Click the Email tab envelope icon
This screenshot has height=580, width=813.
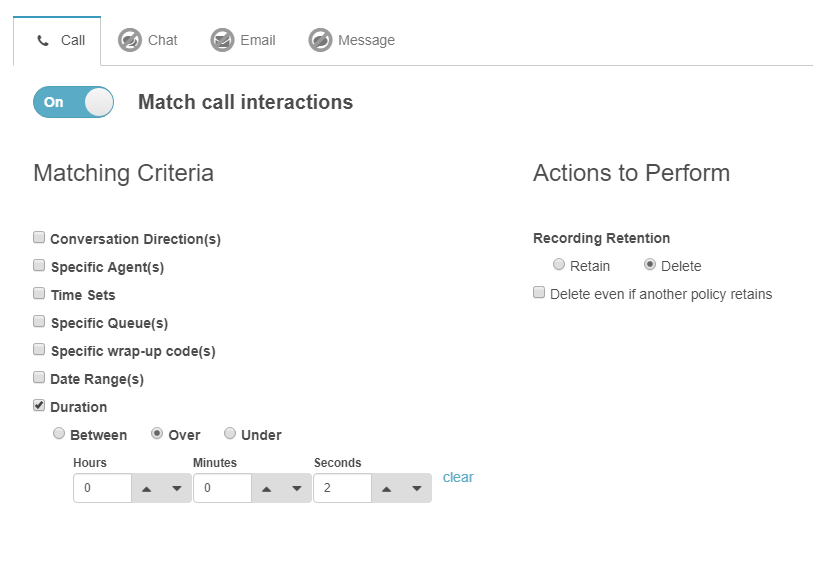[222, 40]
